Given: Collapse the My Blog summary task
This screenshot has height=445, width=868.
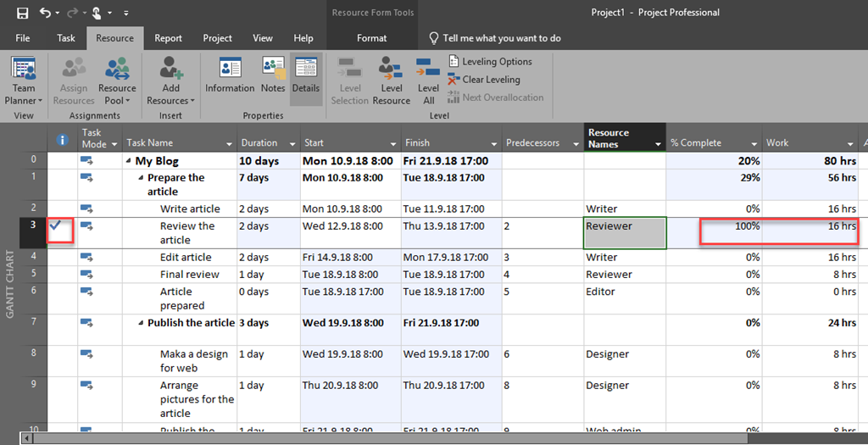Looking at the screenshot, I should click(130, 161).
